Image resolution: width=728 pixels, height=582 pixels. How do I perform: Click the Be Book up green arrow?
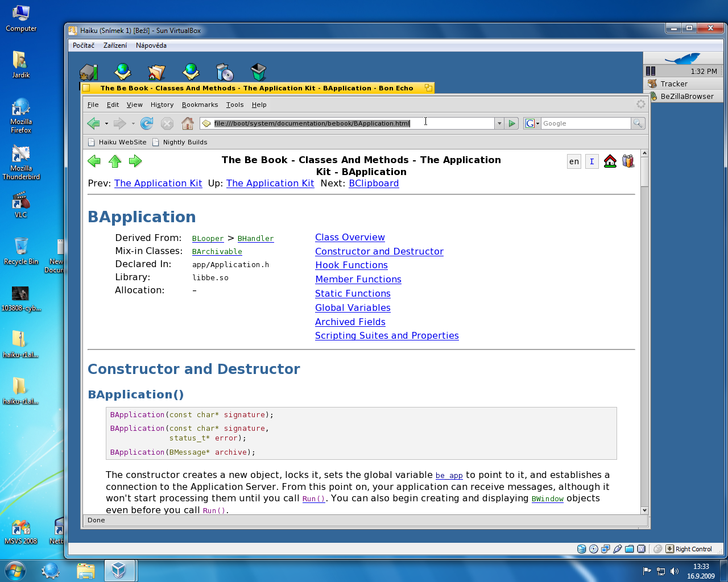(115, 161)
